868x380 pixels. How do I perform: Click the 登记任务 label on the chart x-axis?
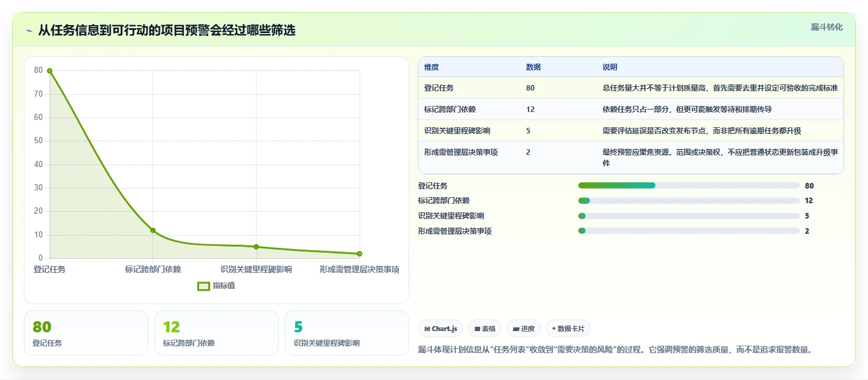pos(50,269)
